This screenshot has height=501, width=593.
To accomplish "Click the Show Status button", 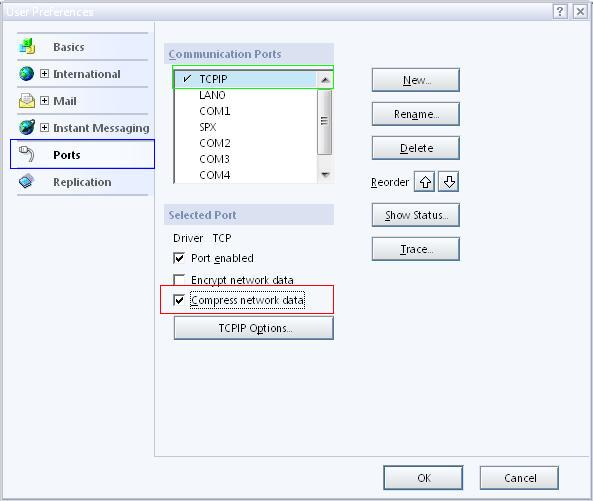I will click(416, 215).
